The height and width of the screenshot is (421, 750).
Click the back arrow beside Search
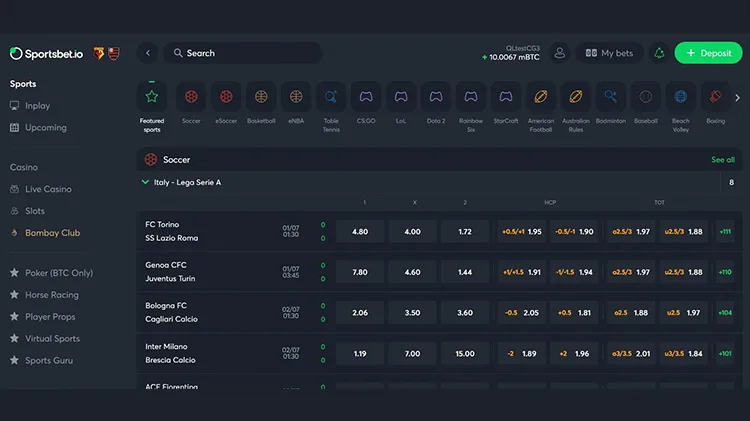(x=148, y=53)
